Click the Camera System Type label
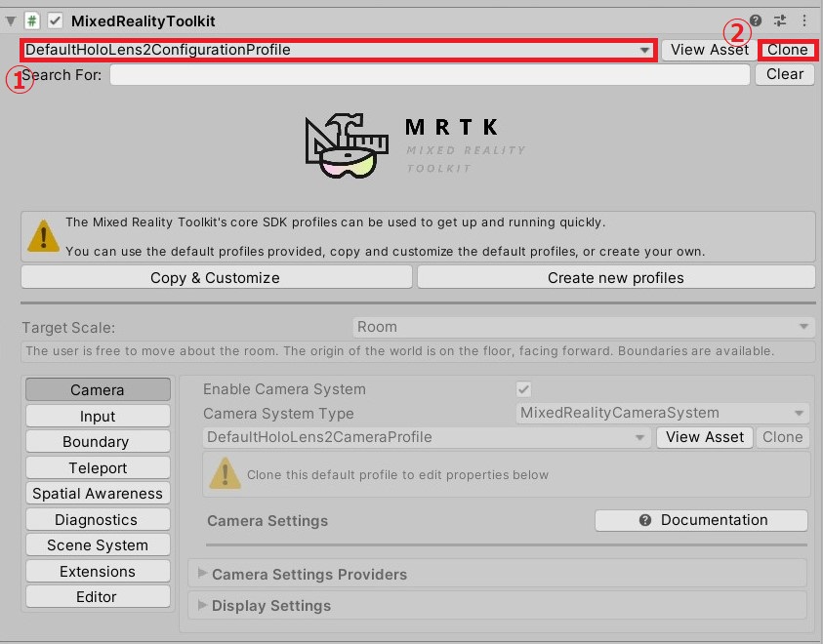The width and height of the screenshot is (823, 644). point(278,414)
